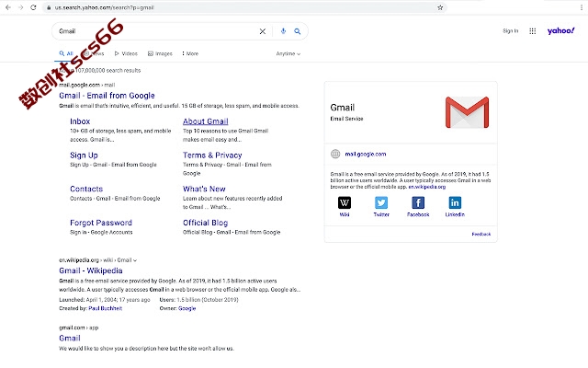
Task: Select the All results tab
Action: pyautogui.click(x=66, y=53)
